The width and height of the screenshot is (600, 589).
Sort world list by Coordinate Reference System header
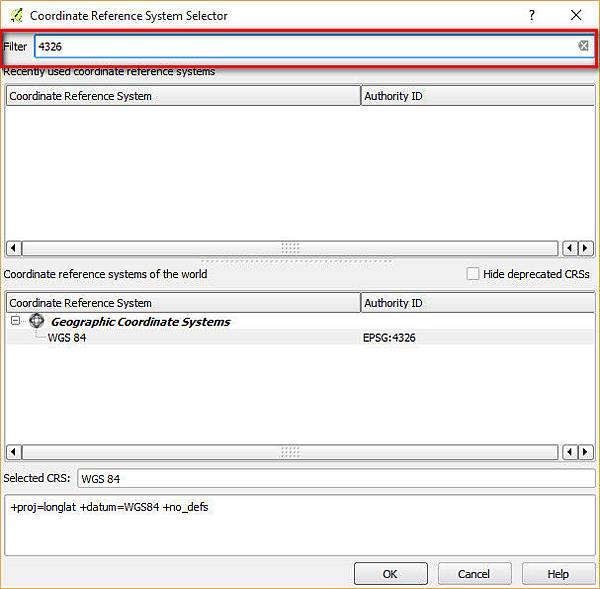pyautogui.click(x=183, y=303)
